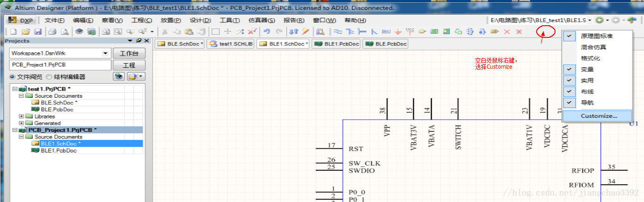The height and width of the screenshot is (202, 644).
Task: Click the Save document toolbar icon
Action: point(37,32)
